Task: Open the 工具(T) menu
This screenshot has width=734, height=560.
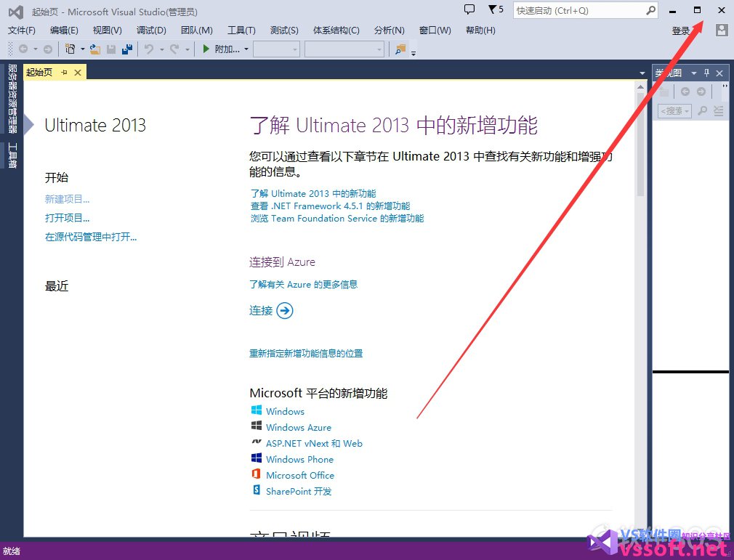Action: tap(241, 31)
